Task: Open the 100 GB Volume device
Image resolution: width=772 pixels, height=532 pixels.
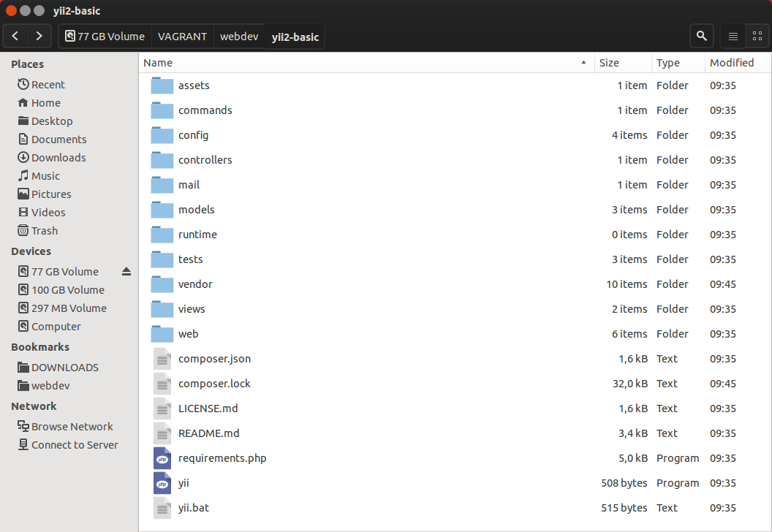Action: coord(67,290)
